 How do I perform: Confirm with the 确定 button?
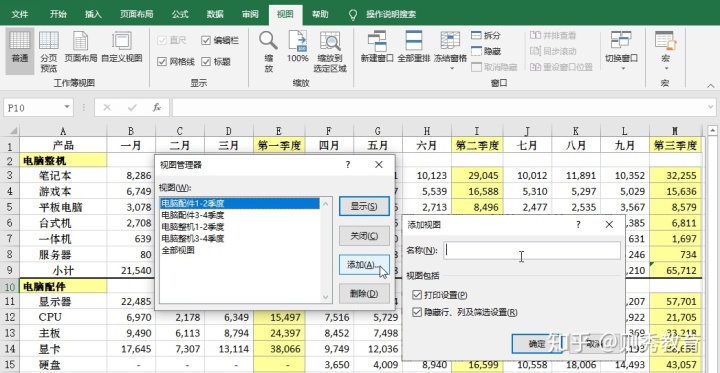click(537, 344)
